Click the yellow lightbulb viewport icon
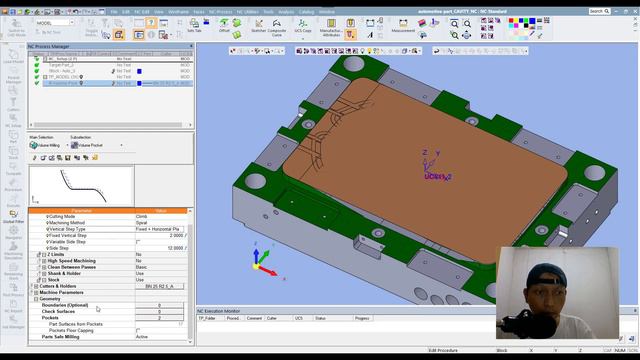The height and width of the screenshot is (360, 640). point(369,51)
